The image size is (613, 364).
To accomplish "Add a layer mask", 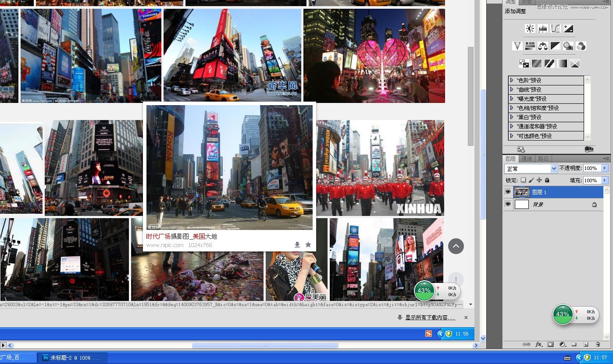I will click(x=551, y=345).
